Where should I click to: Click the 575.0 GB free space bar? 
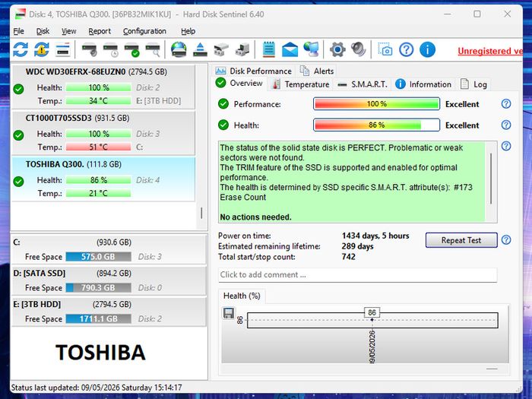point(98,257)
